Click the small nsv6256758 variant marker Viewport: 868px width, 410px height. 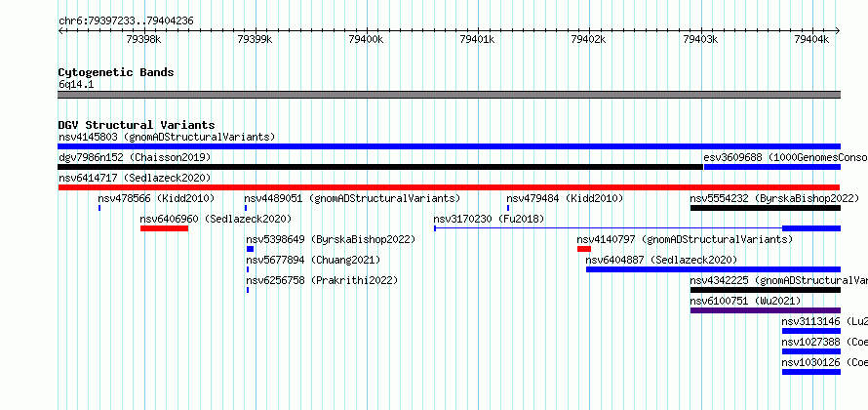[x=248, y=290]
